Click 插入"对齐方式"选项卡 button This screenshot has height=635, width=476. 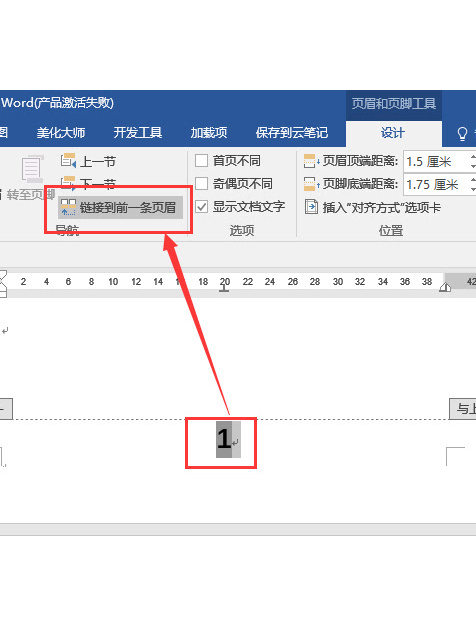(373, 208)
